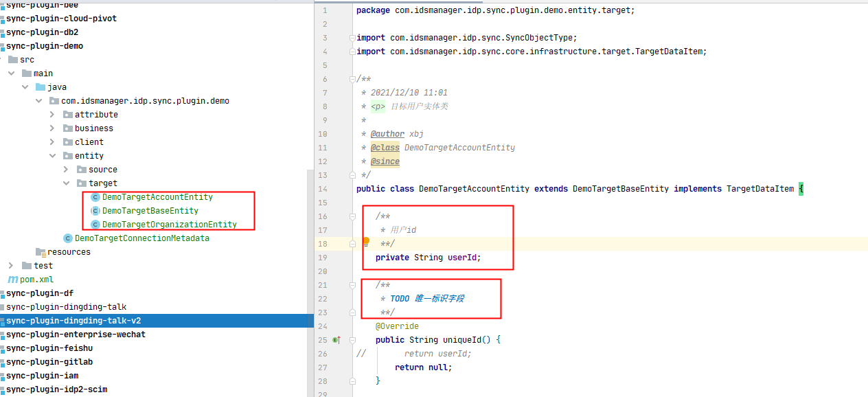Click the intention lightbulb on line 18
868x397 pixels.
click(x=366, y=242)
